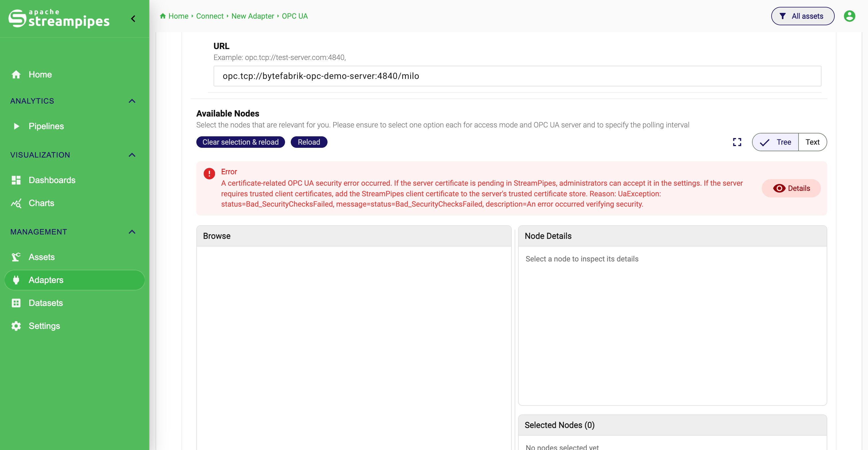
Task: Click the Available Nodes heading
Action: [228, 114]
